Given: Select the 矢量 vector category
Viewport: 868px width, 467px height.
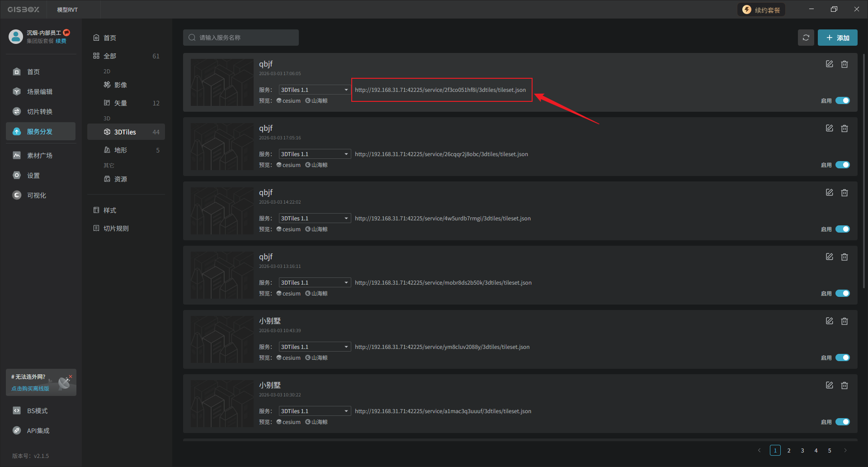Looking at the screenshot, I should (x=121, y=103).
